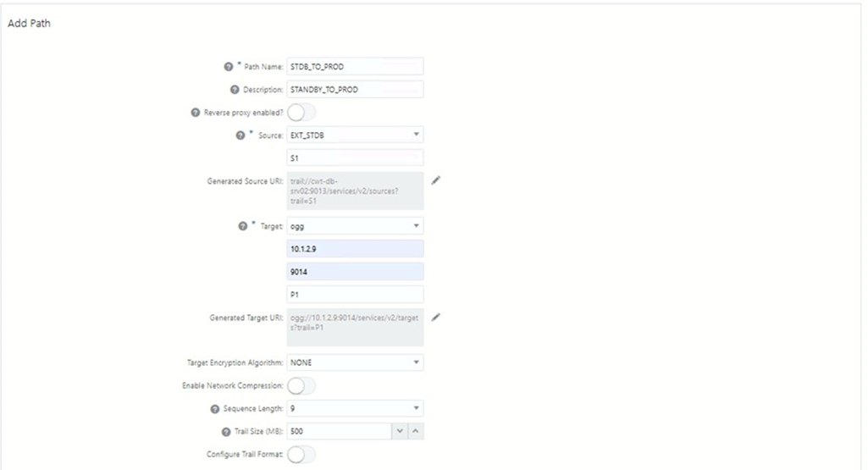This screenshot has height=470, width=868.
Task: Open Target Encryption Algorithm dropdown
Action: click(x=355, y=362)
